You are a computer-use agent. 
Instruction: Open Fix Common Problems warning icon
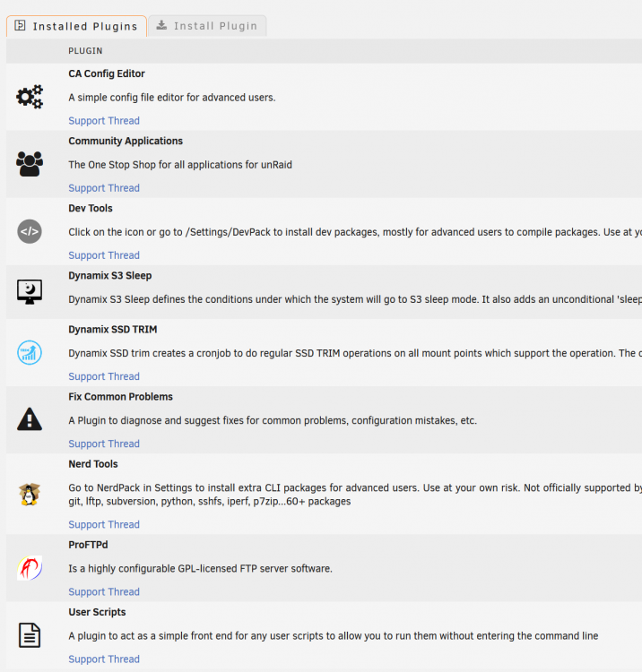[30, 419]
